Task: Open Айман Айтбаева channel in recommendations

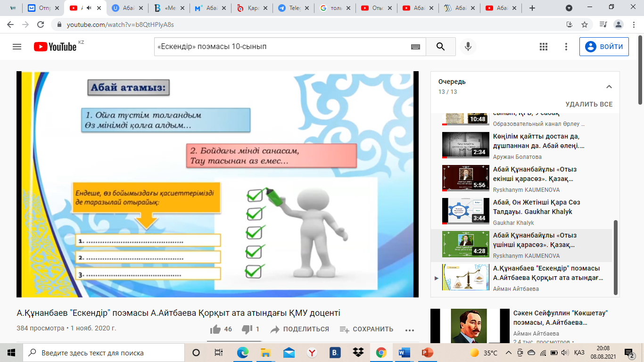Action: (x=536, y=333)
